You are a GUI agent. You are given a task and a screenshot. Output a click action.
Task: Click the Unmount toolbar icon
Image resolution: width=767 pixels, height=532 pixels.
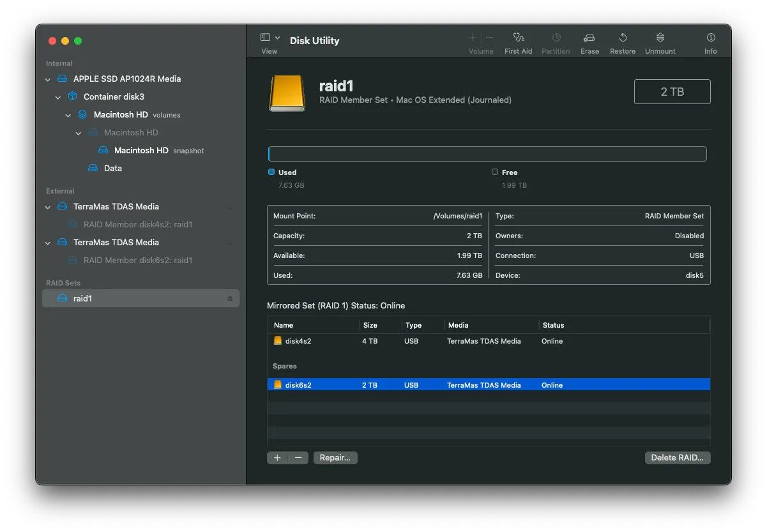(x=660, y=38)
